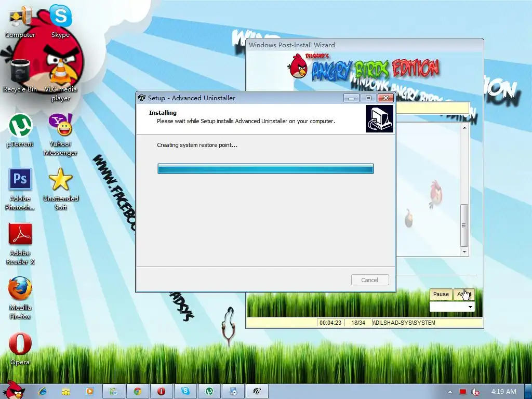532x399 pixels.
Task: Click elapsed time 00:04:23 in status bar
Action: pos(330,323)
